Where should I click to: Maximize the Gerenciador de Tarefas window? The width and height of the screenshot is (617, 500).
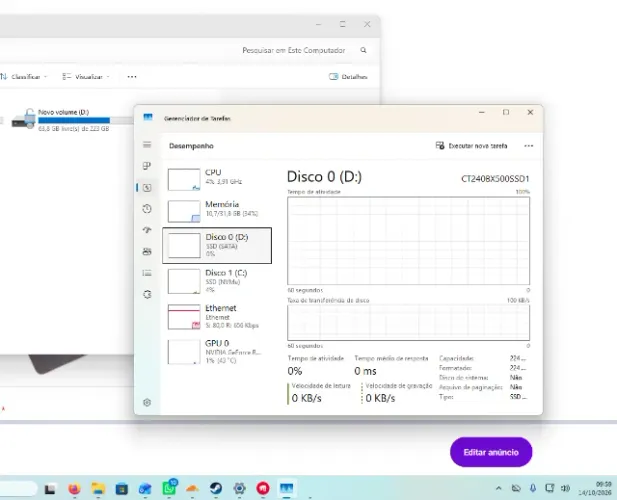click(x=506, y=113)
